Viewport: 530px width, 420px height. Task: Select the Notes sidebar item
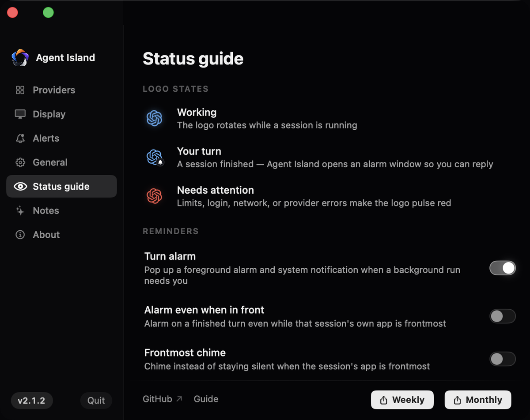tap(61, 211)
